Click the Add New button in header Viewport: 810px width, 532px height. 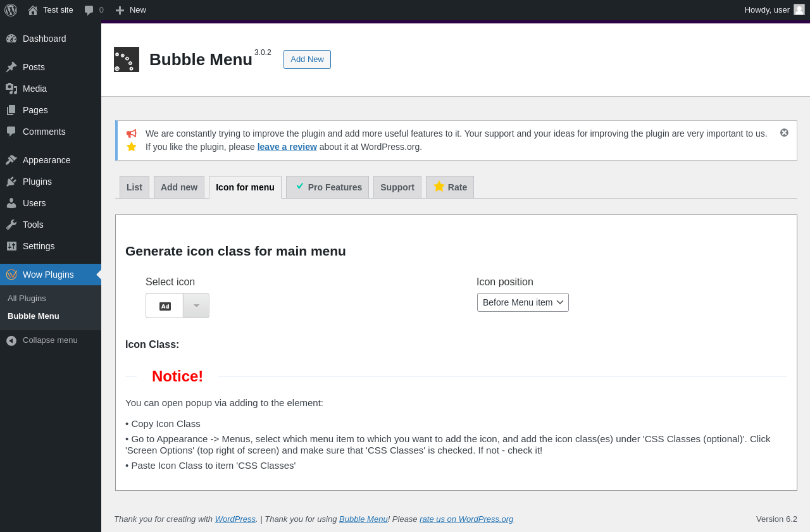pos(307,59)
